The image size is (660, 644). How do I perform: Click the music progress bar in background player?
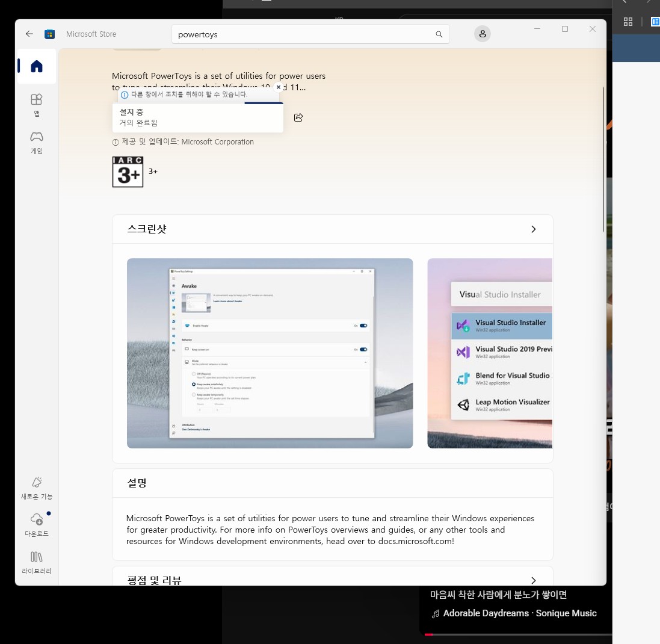click(518, 634)
